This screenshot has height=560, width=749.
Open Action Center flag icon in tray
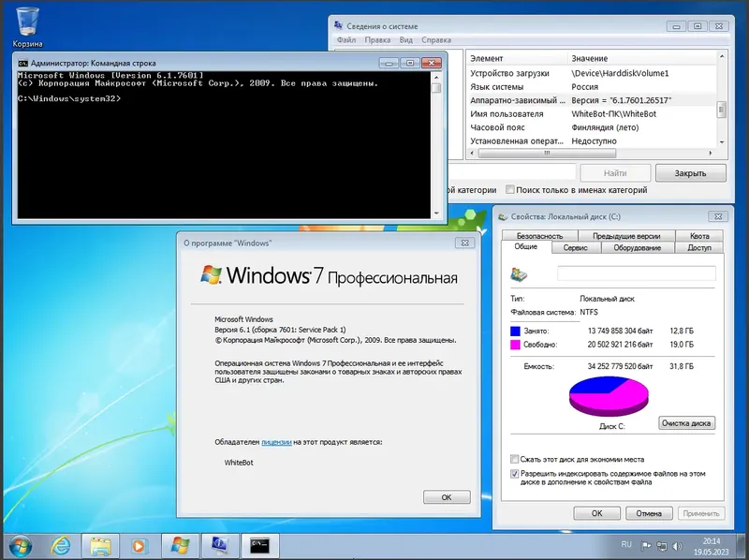[x=646, y=546]
